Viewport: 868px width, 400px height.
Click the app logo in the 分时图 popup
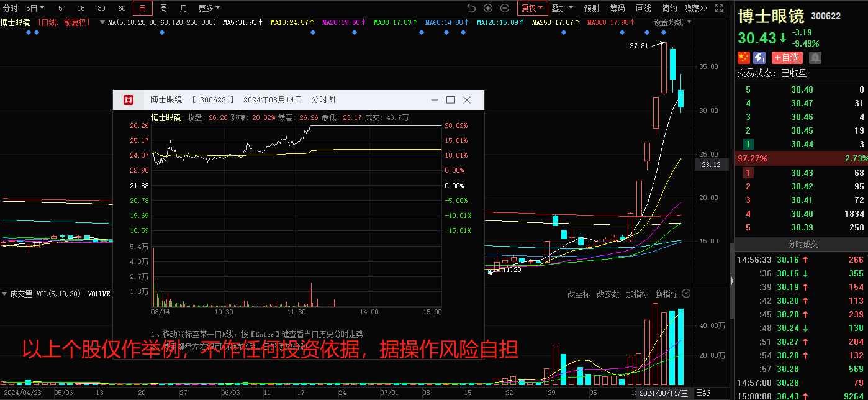tap(129, 99)
